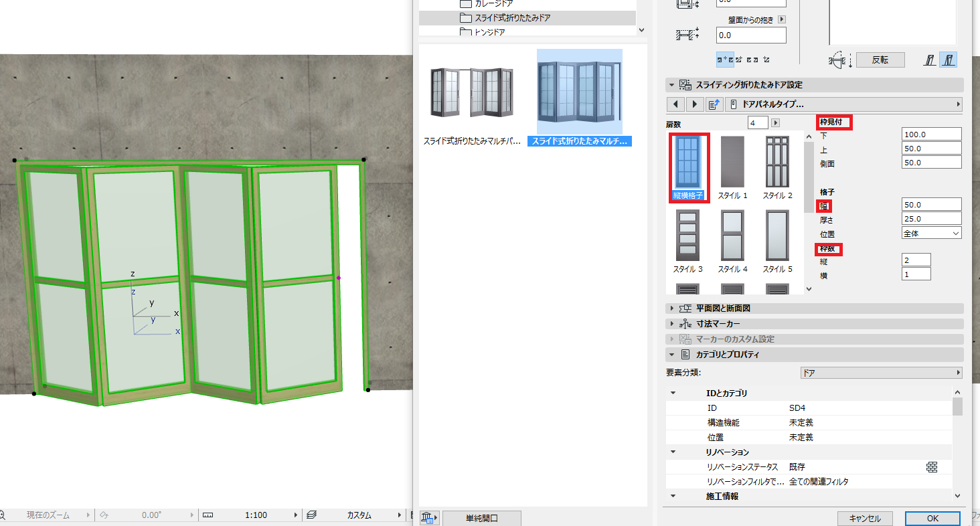The height and width of the screenshot is (526, 980).
Task: Click the scale ruler icon near 1:100
Action: click(208, 515)
